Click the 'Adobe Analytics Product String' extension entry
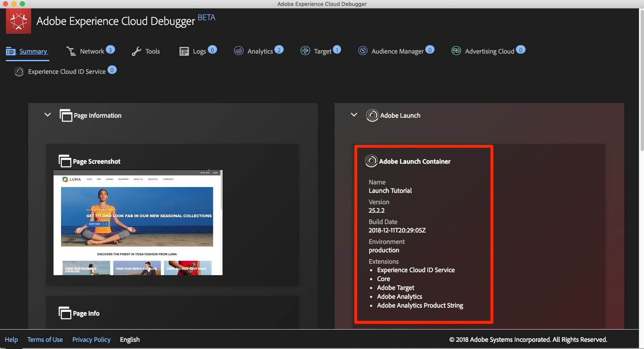The width and height of the screenshot is (644, 349). (420, 306)
